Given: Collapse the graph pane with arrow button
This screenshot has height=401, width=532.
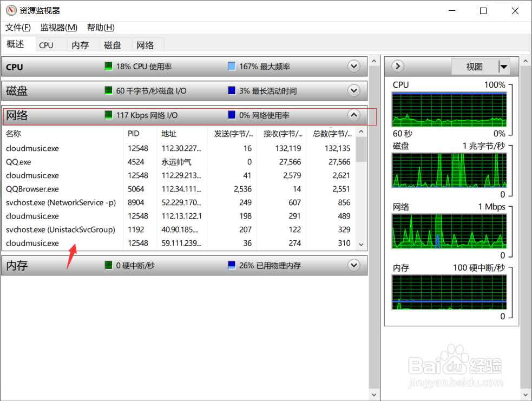Looking at the screenshot, I should [x=398, y=66].
